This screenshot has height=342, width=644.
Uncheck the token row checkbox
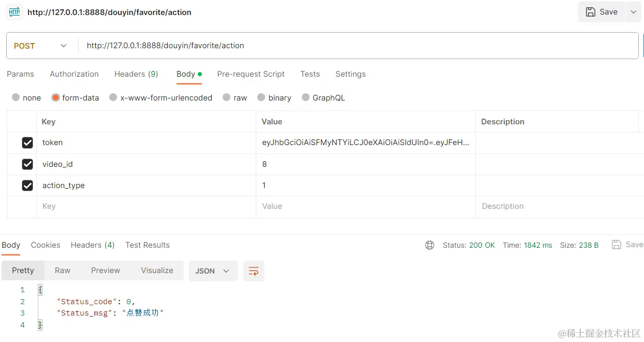[x=27, y=142]
